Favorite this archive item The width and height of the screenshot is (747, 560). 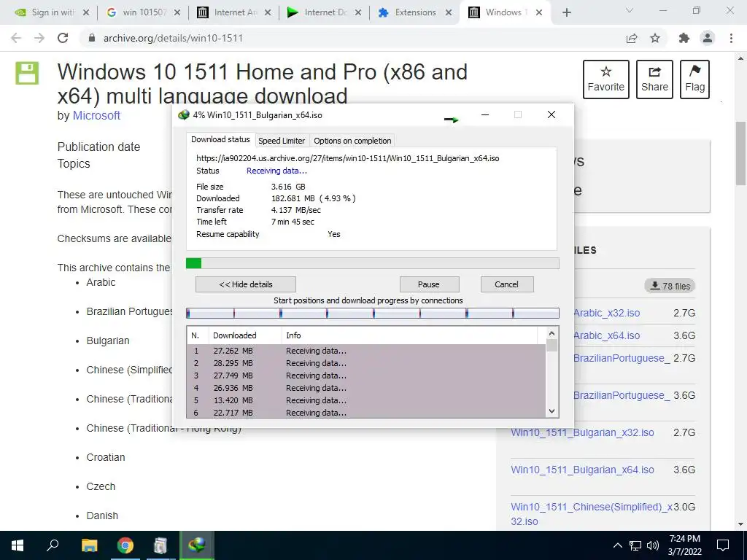605,79
